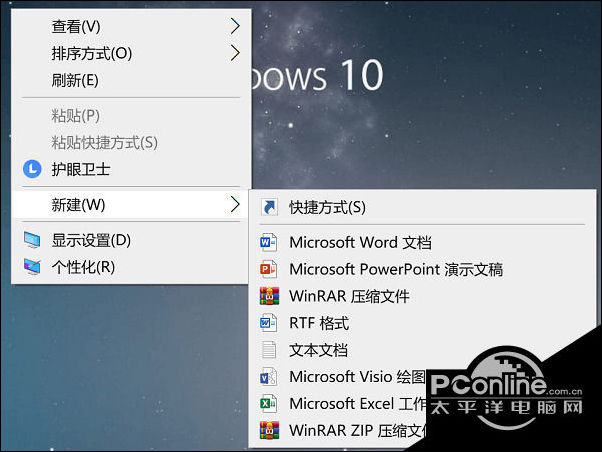
Task: Click the Excel worksheet icon
Action: click(268, 404)
